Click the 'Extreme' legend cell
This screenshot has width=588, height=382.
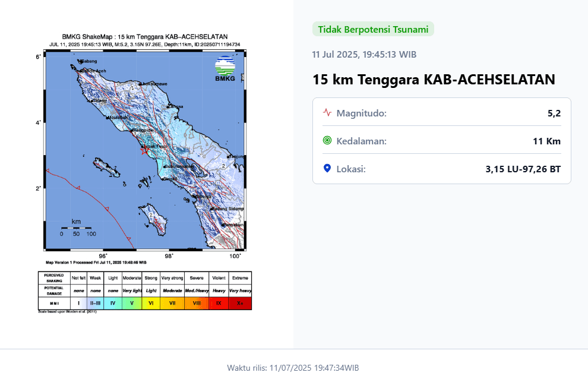point(240,278)
